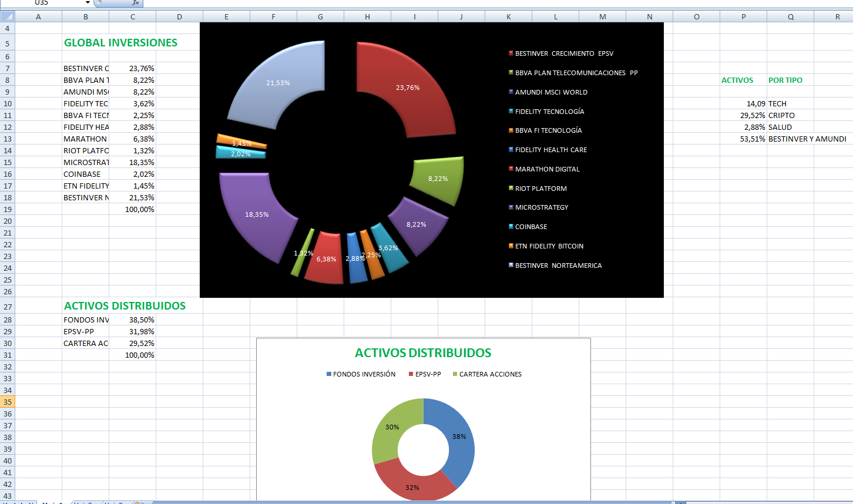853x504 pixels.
Task: Select highlighted row header 35
Action: [8, 402]
